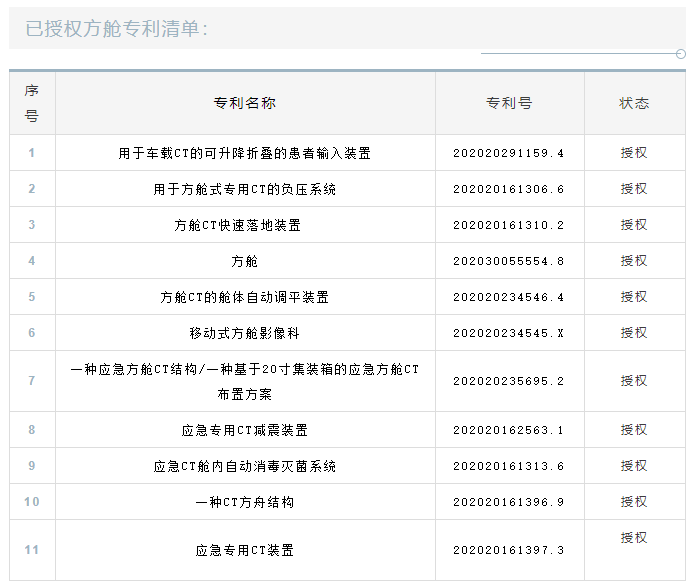The height and width of the screenshot is (587, 698).
Task: Click 授权 status for 应急专用CT装置
Action: (x=634, y=538)
